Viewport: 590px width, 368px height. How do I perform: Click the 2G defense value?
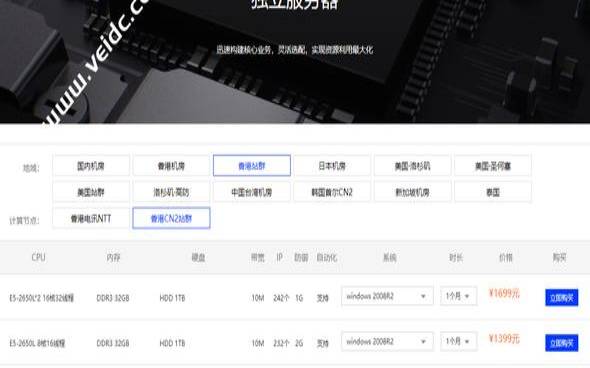point(299,343)
